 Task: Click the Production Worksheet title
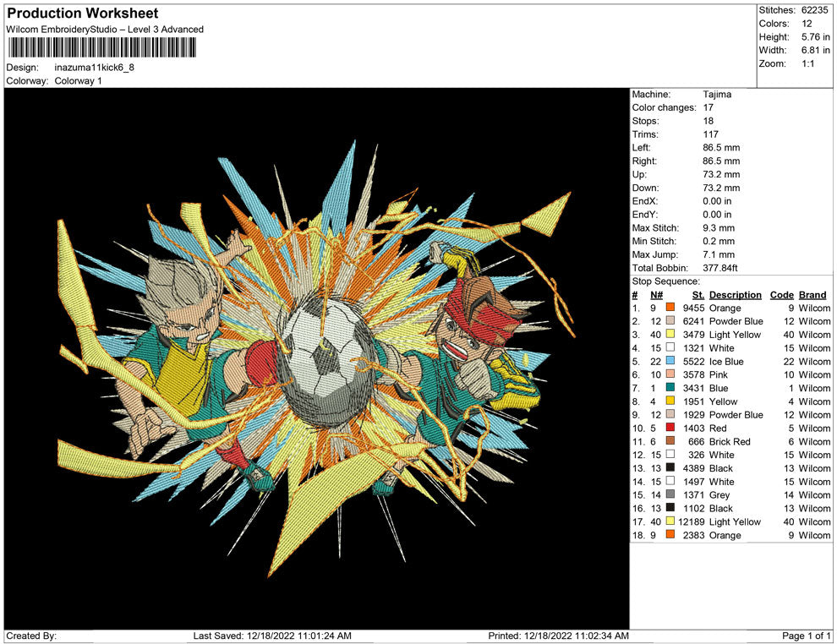(x=83, y=14)
